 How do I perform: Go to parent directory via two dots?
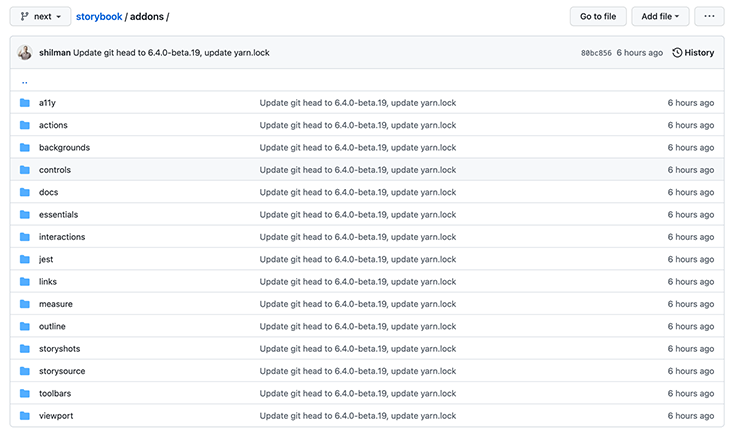coord(24,81)
